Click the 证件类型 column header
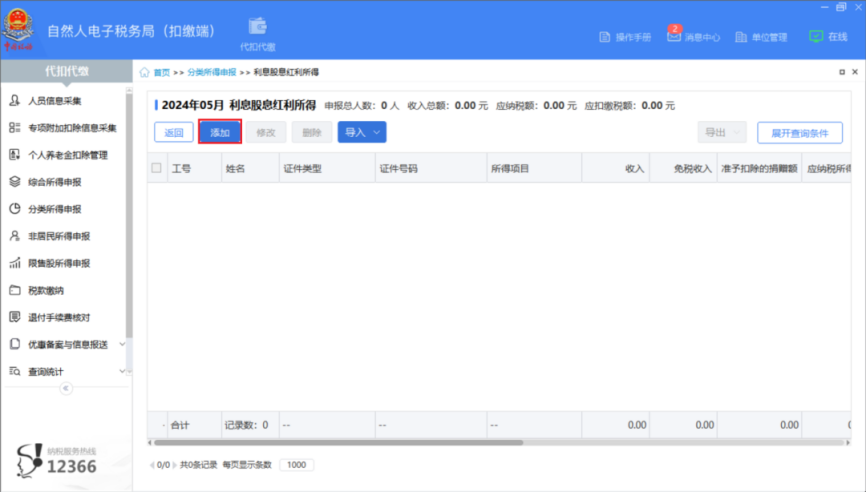866x492 pixels. click(x=327, y=168)
